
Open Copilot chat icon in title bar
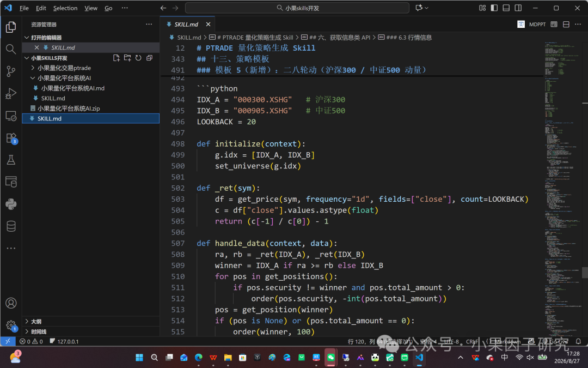point(419,8)
